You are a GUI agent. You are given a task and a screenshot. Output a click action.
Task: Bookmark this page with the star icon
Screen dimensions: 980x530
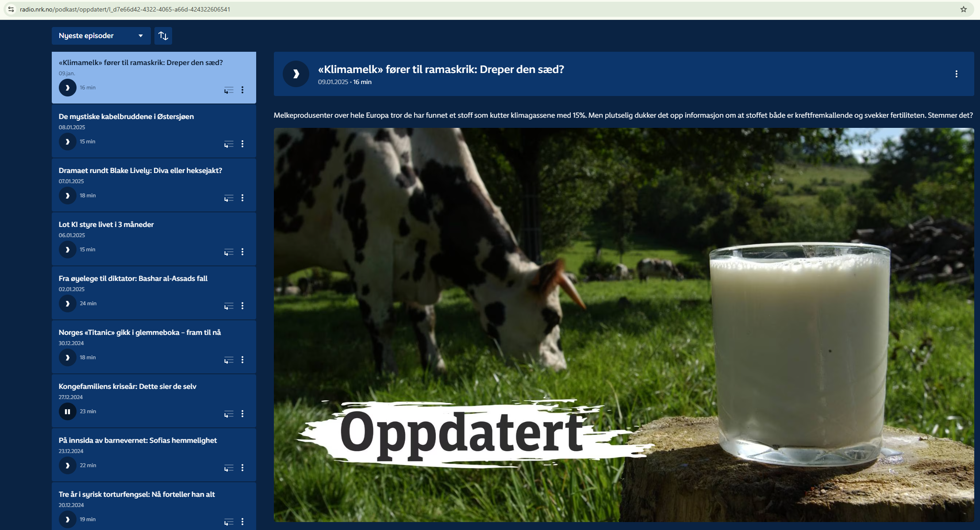[x=963, y=9]
